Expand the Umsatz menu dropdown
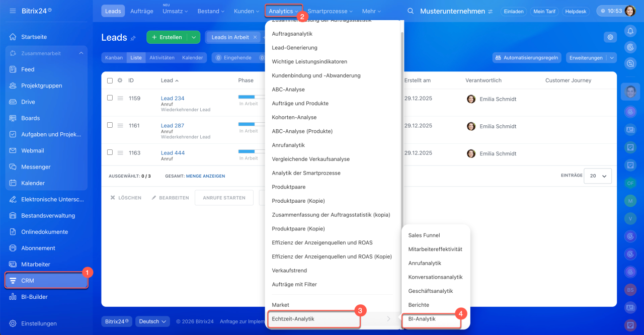Screen dimensions: 644x335 click(x=175, y=11)
